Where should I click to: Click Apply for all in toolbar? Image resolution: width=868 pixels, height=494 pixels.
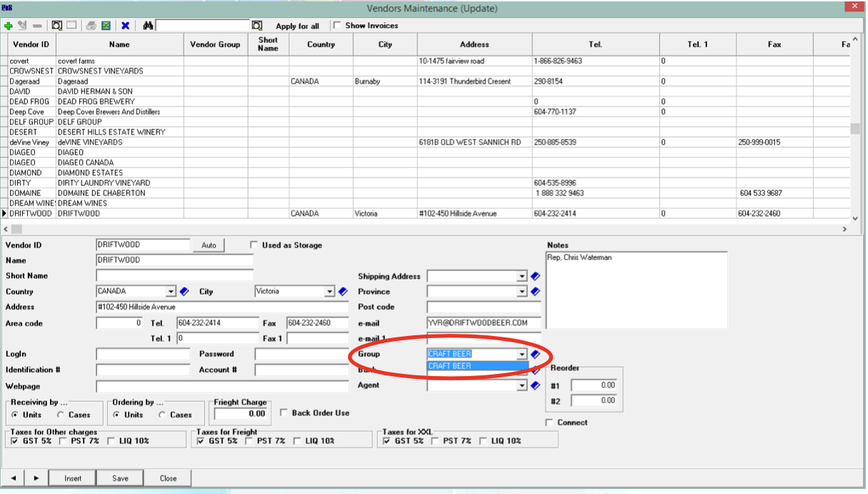(x=297, y=26)
